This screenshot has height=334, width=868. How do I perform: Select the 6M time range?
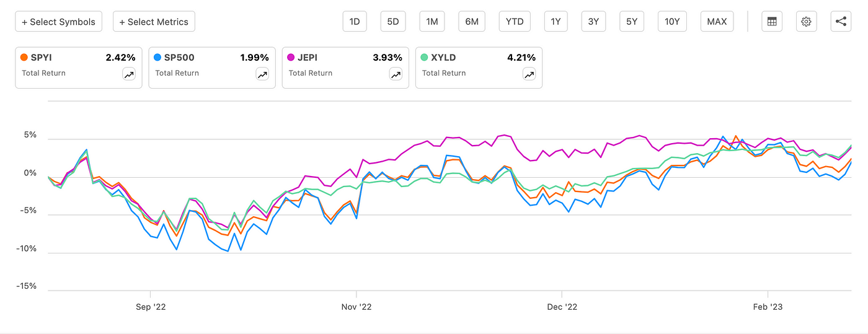coord(472,22)
